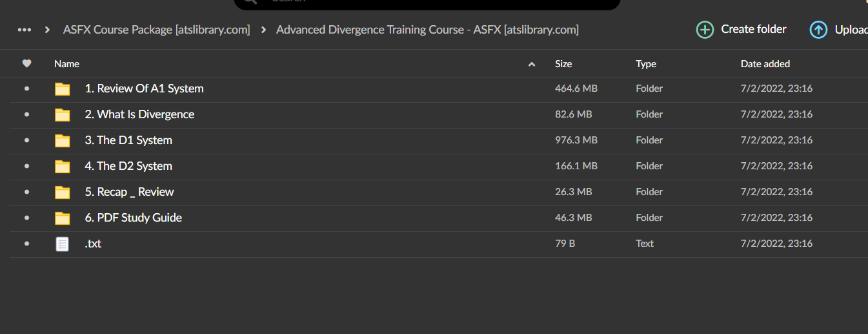The image size is (868, 334).
Task: Click the 464.6 MB size cell
Action: click(576, 89)
